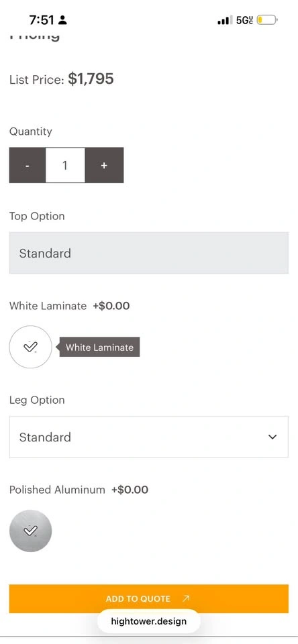This screenshot has height=644, width=298.
Task: Increase quantity with the plus button
Action: (x=105, y=165)
